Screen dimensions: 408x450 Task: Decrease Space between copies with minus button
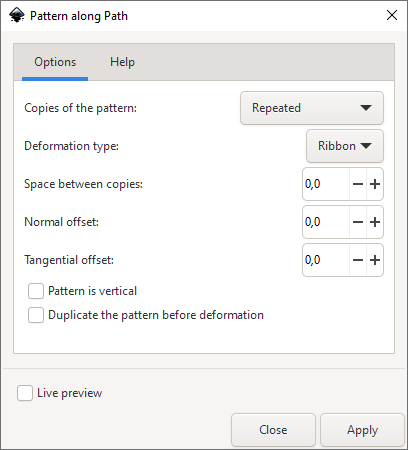[x=358, y=184]
